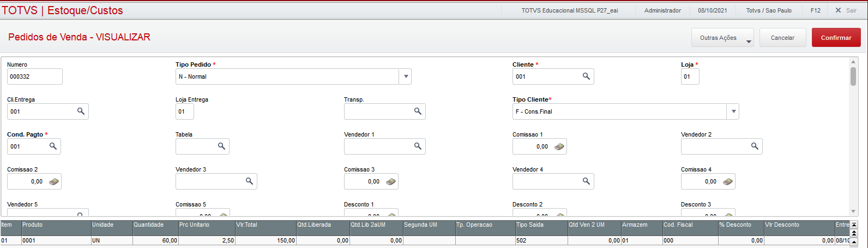Image resolution: width=868 pixels, height=248 pixels.
Task: Open the Cliente field search magnifier
Action: [x=586, y=76]
